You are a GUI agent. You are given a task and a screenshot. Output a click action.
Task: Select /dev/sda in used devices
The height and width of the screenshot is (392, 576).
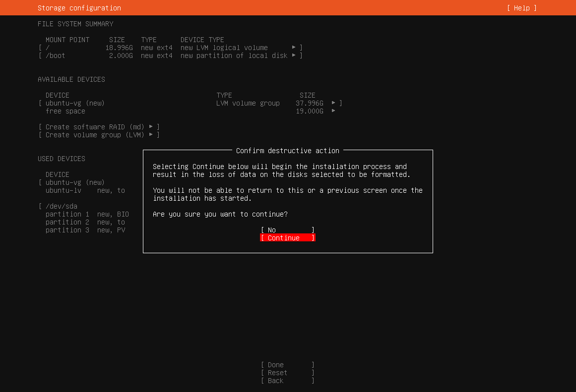[x=62, y=206]
